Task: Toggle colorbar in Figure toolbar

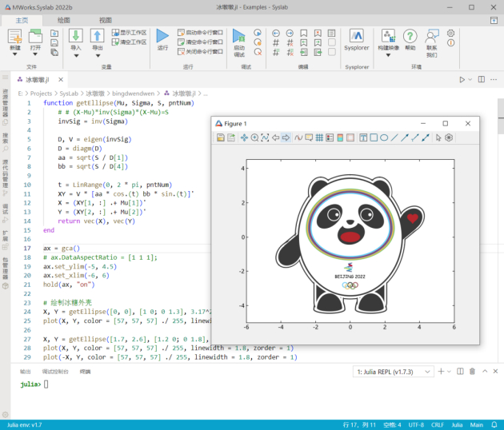Action: (340, 137)
